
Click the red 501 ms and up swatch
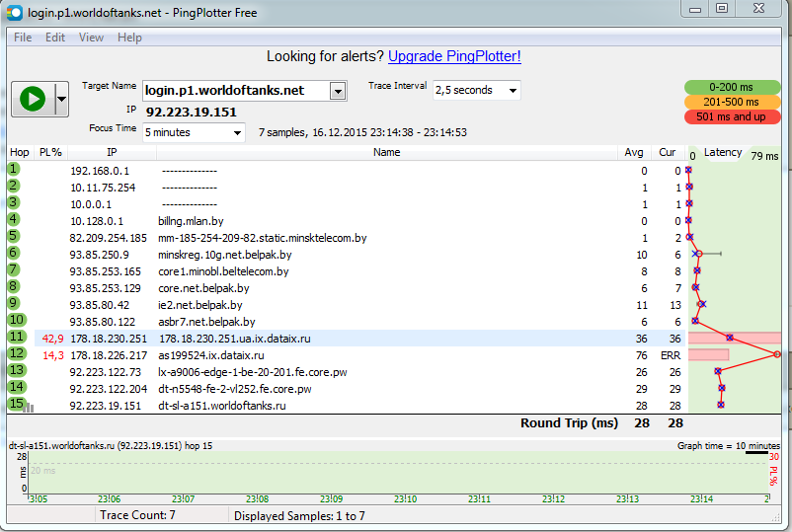point(732,116)
